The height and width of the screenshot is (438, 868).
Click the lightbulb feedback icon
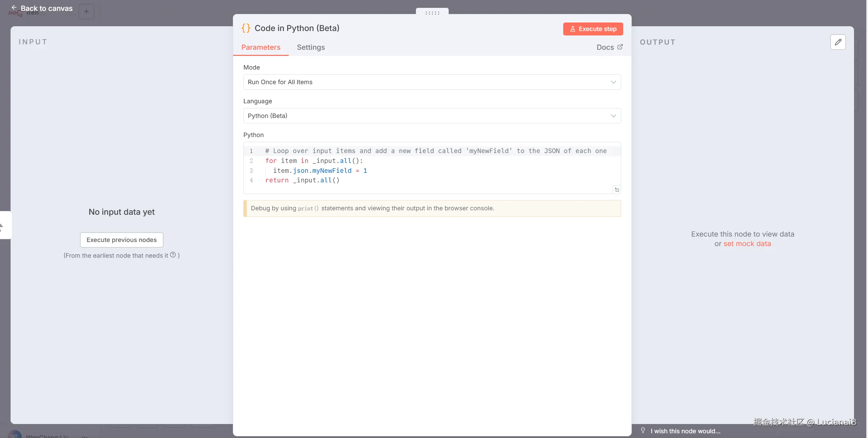[x=643, y=431]
